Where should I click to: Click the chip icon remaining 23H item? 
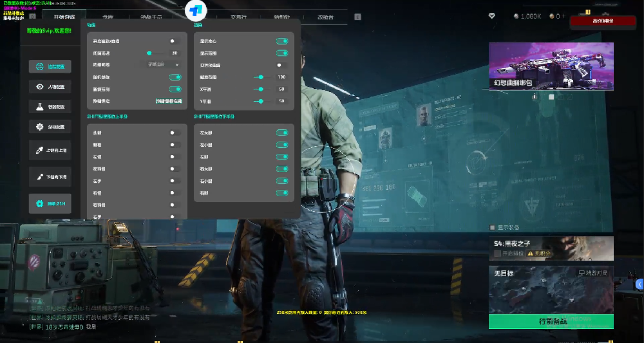pyautogui.click(x=50, y=203)
